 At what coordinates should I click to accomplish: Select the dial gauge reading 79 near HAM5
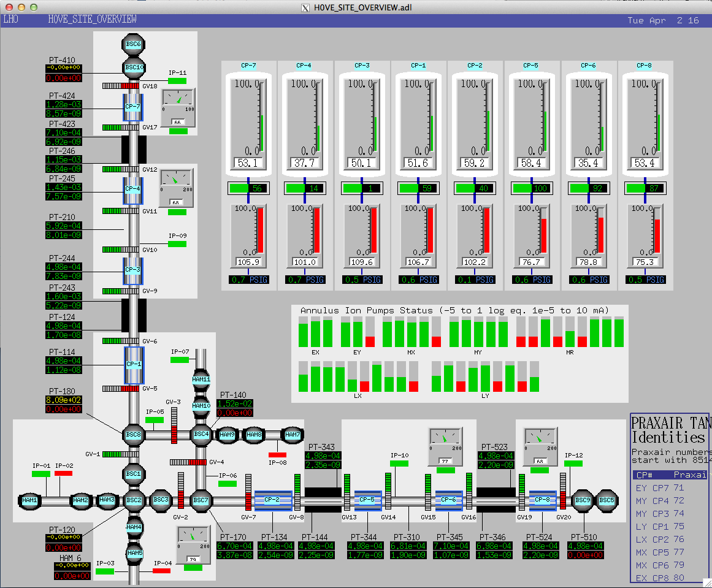(x=193, y=545)
